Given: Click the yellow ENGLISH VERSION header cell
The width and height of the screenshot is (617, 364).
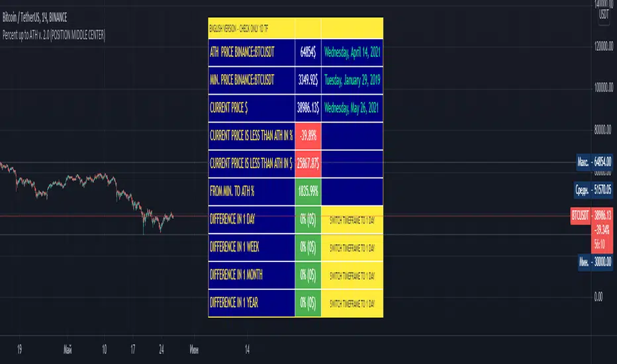Looking at the screenshot, I should click(251, 28).
